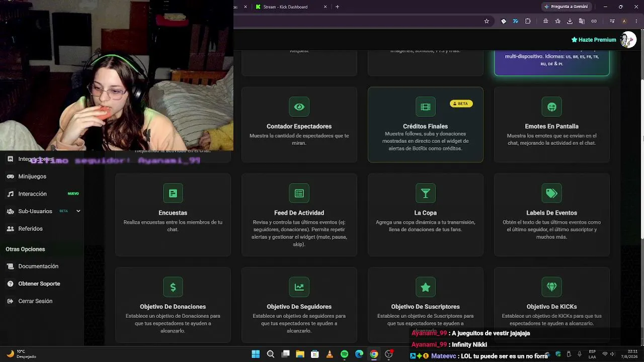Screen dimensions: 644x362
Task: Open the media controls icon in Chrome toolbar
Action: 612,21
